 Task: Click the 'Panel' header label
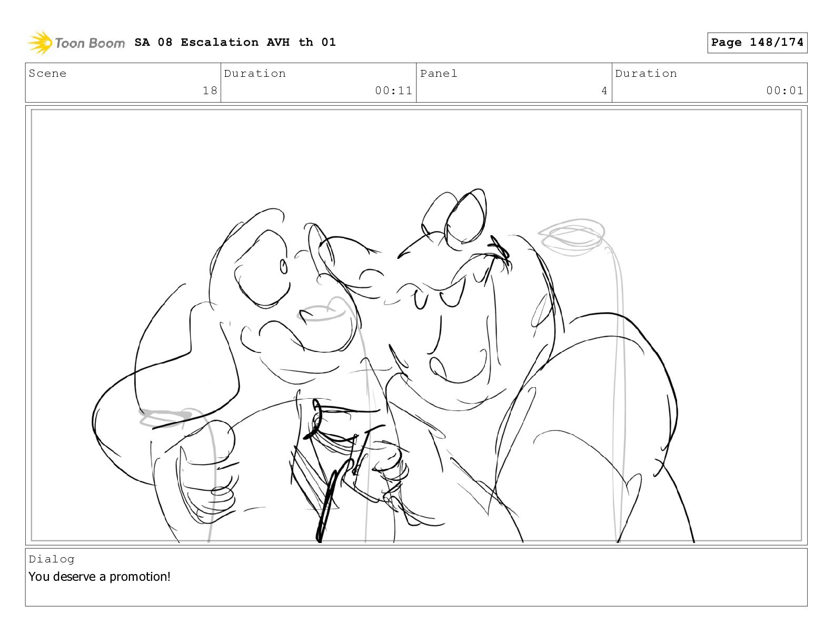coord(439,73)
